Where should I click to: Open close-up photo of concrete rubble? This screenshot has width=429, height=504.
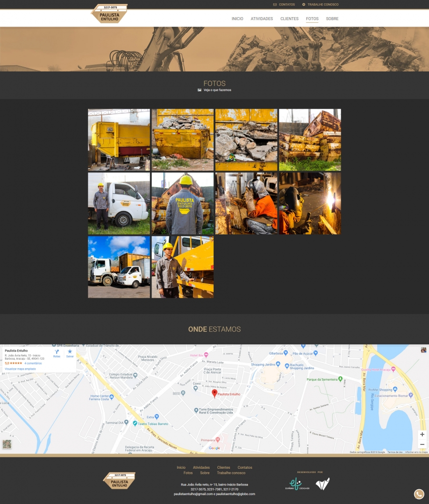click(246, 140)
